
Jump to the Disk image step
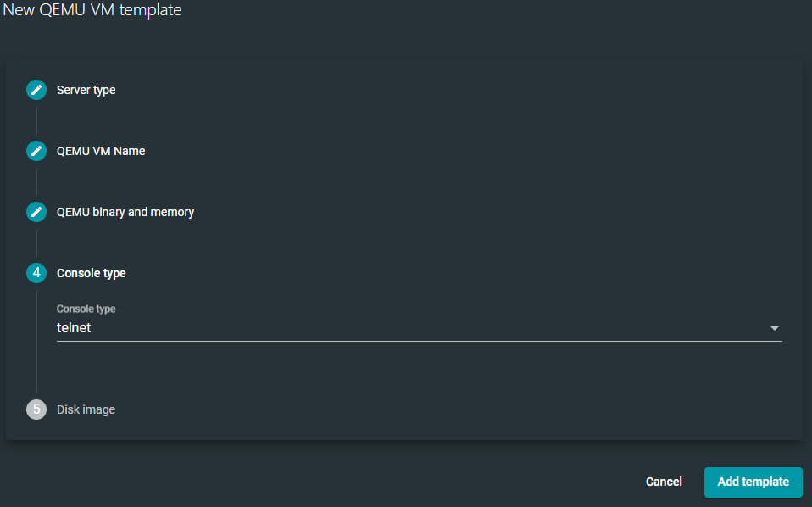point(86,409)
